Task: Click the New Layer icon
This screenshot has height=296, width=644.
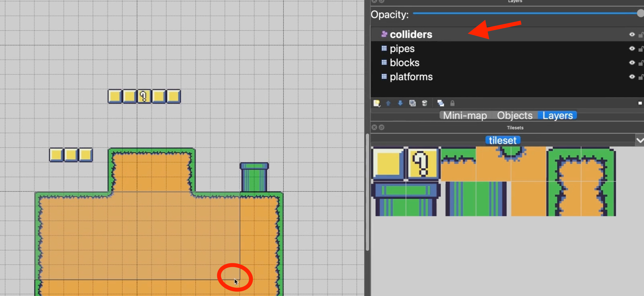Action: [x=376, y=103]
